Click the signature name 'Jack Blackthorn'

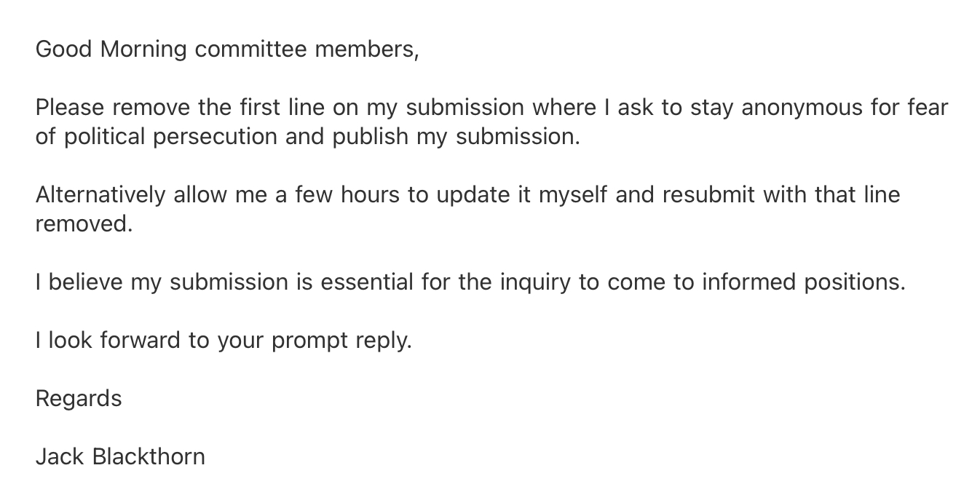pyautogui.click(x=120, y=457)
